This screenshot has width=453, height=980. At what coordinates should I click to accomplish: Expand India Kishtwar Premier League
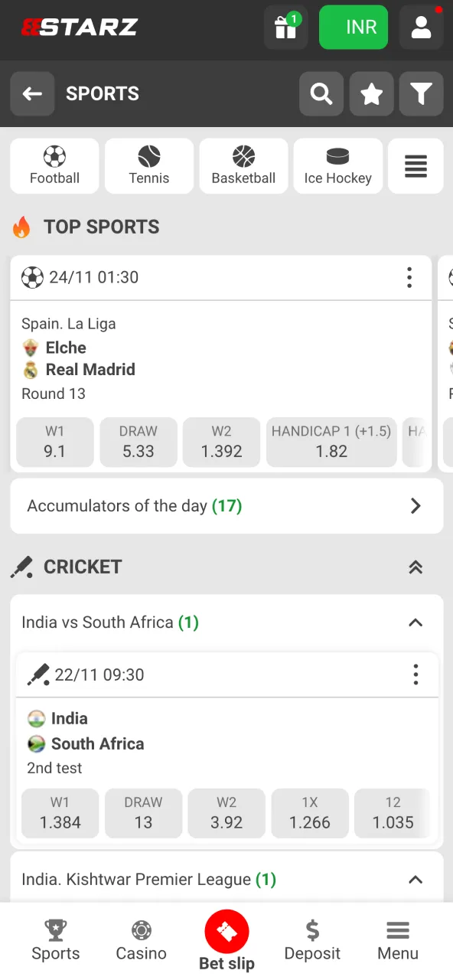click(x=416, y=879)
